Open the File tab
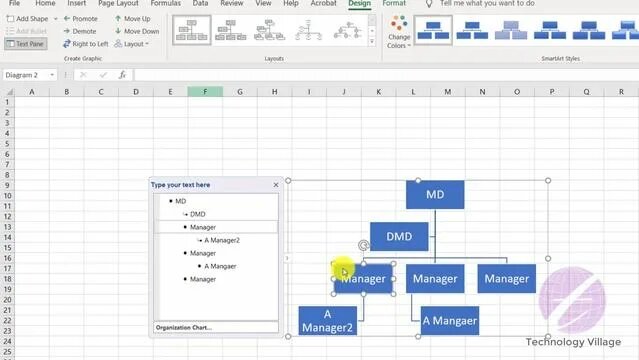639x360 pixels. coord(14,3)
